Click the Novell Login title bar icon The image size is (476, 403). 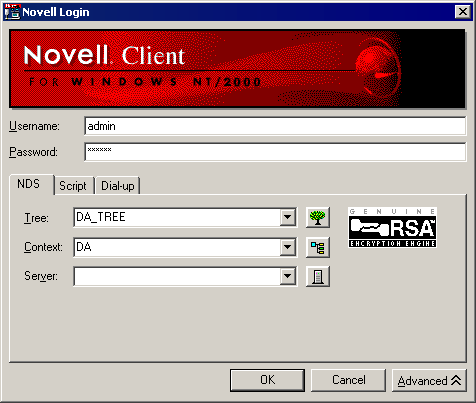[x=12, y=12]
